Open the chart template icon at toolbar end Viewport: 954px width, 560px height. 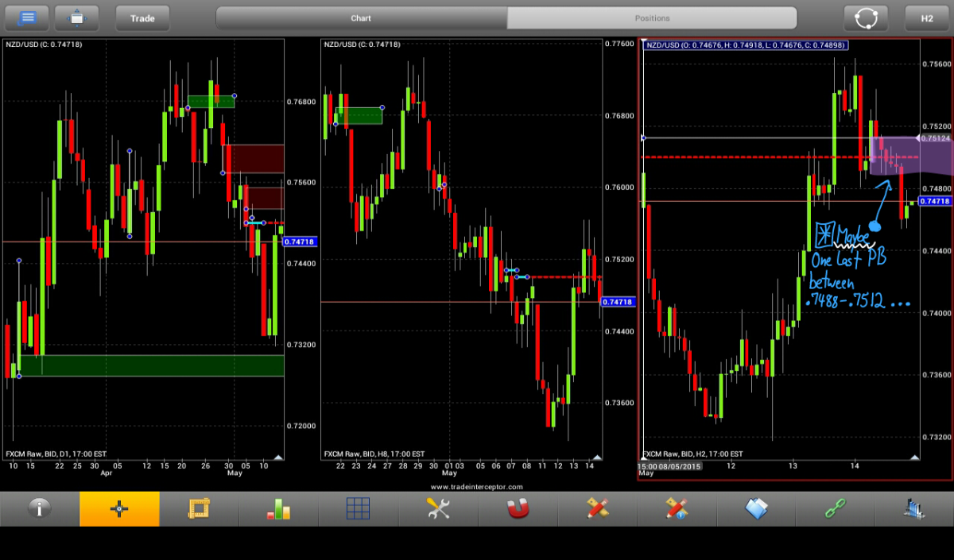(x=914, y=508)
